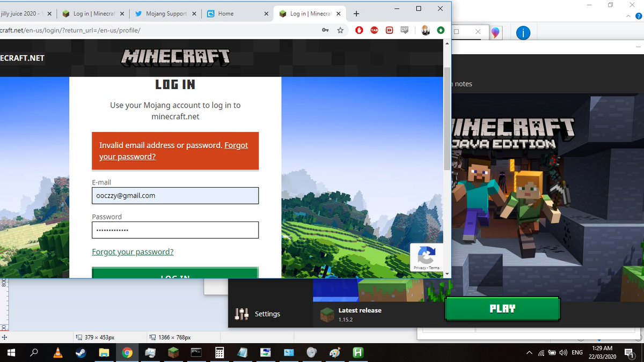Open the red fast-forward extension icon
The width and height of the screenshot is (644, 362).
pos(389,31)
